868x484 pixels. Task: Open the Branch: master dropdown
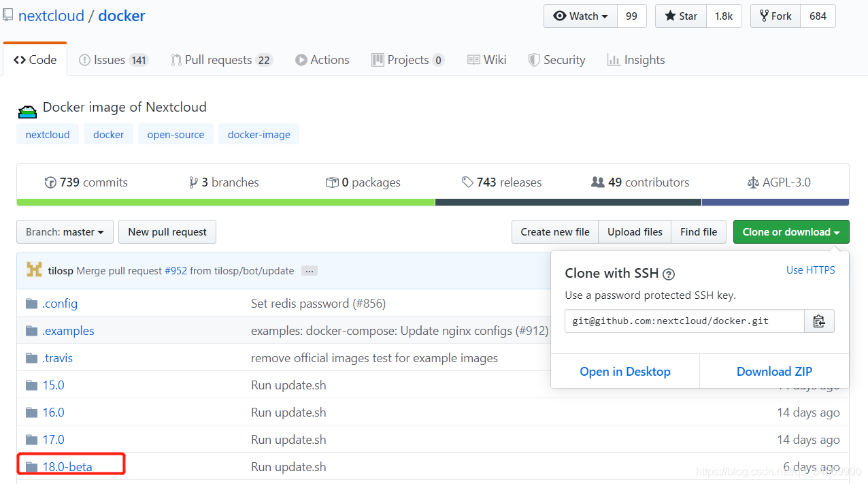pyautogui.click(x=65, y=232)
